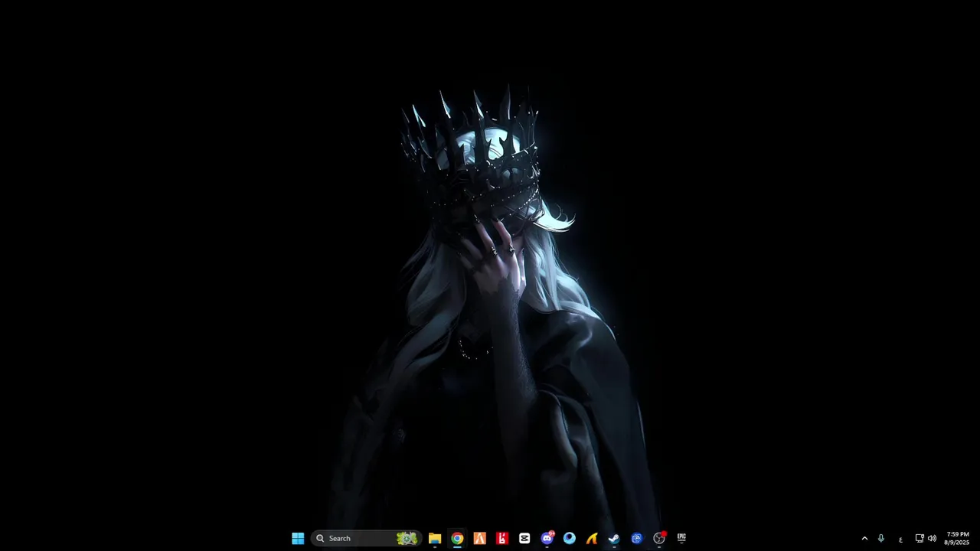The image size is (980, 551).
Task: Open CapCut from the taskbar
Action: [524, 538]
